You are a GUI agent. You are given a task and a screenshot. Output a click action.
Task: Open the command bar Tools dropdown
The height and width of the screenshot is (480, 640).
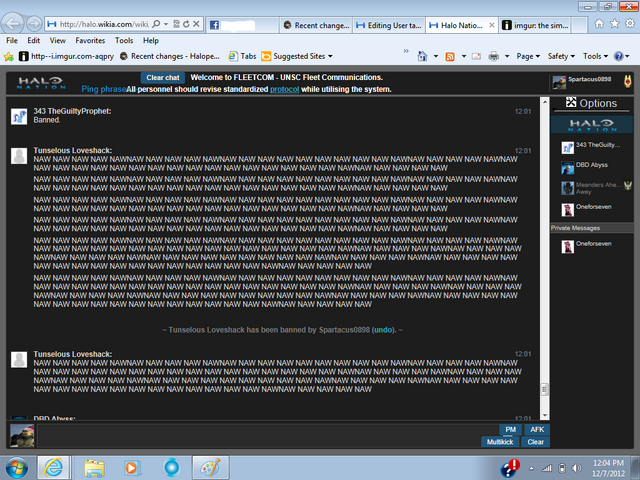[x=596, y=56]
